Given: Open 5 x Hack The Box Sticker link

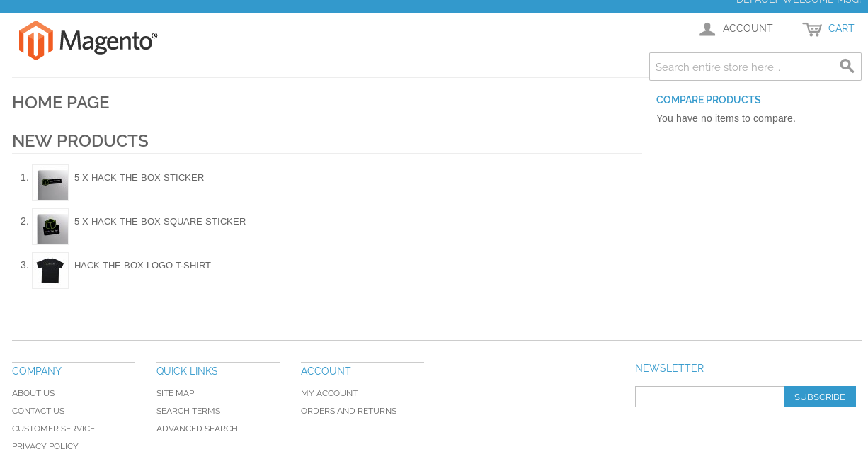Looking at the screenshot, I should pyautogui.click(x=139, y=178).
